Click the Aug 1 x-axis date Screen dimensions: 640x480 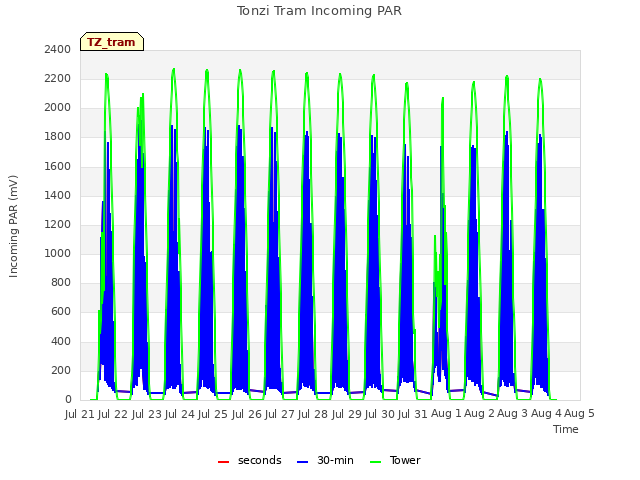click(x=446, y=414)
